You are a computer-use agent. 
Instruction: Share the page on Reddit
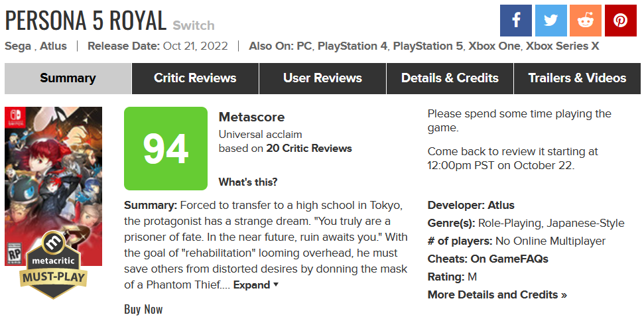click(585, 21)
